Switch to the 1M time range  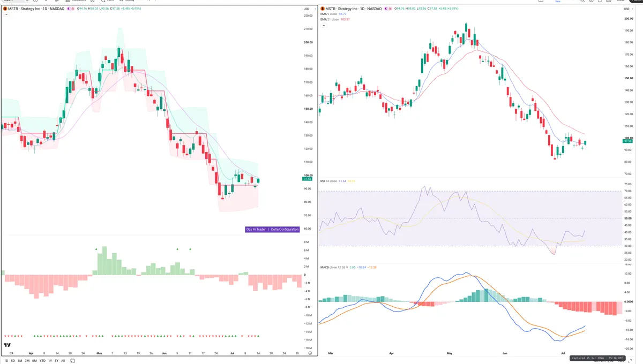pyautogui.click(x=20, y=361)
